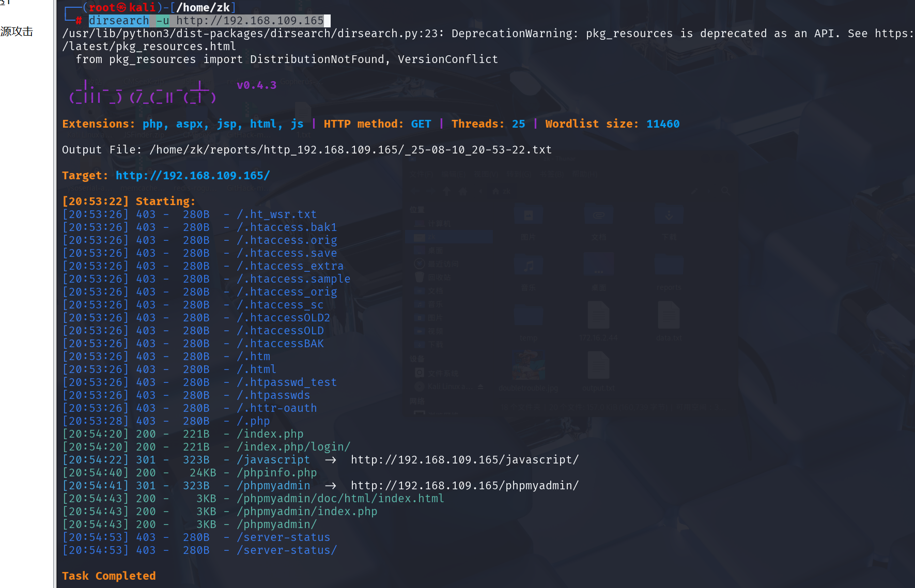
Task: Click the /.htaccess_extra result
Action: (x=290, y=266)
